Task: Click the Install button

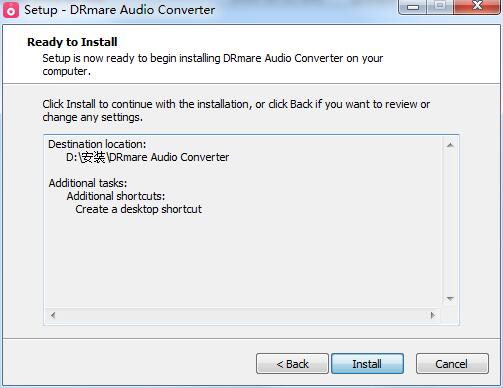Action: pos(367,364)
